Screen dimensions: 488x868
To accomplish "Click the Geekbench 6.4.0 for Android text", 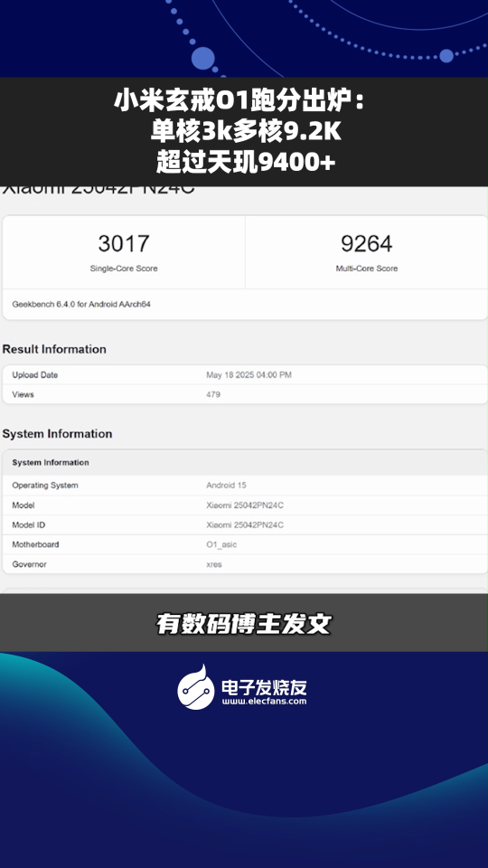I will click(x=81, y=305).
